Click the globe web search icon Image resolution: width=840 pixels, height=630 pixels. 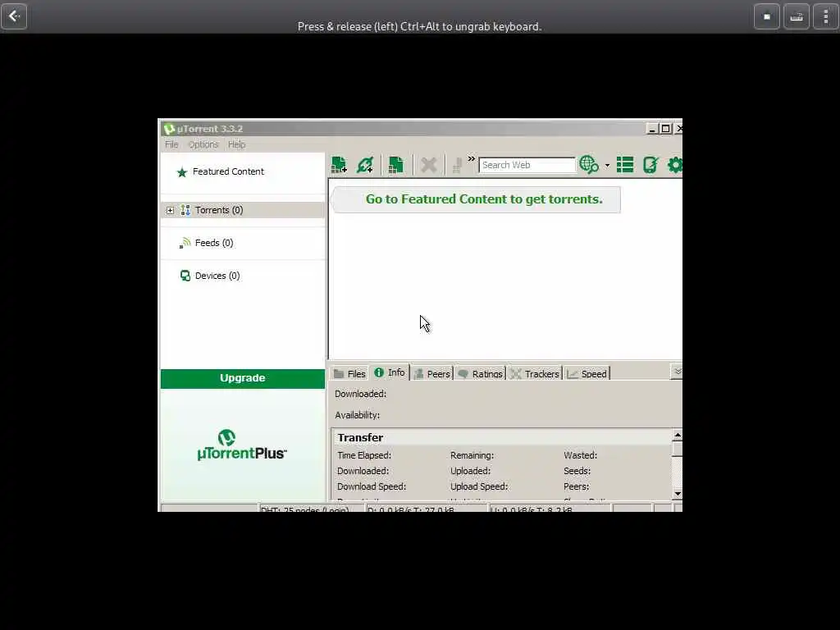[589, 164]
